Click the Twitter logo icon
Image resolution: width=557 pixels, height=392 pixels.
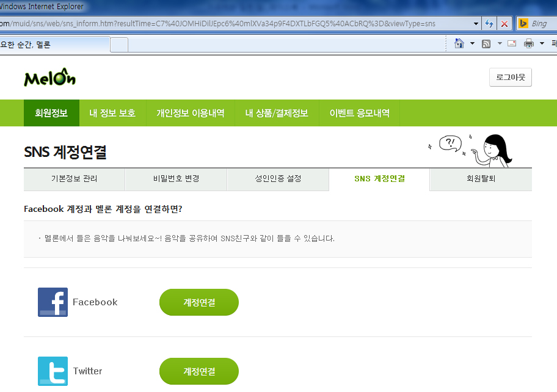coord(53,371)
